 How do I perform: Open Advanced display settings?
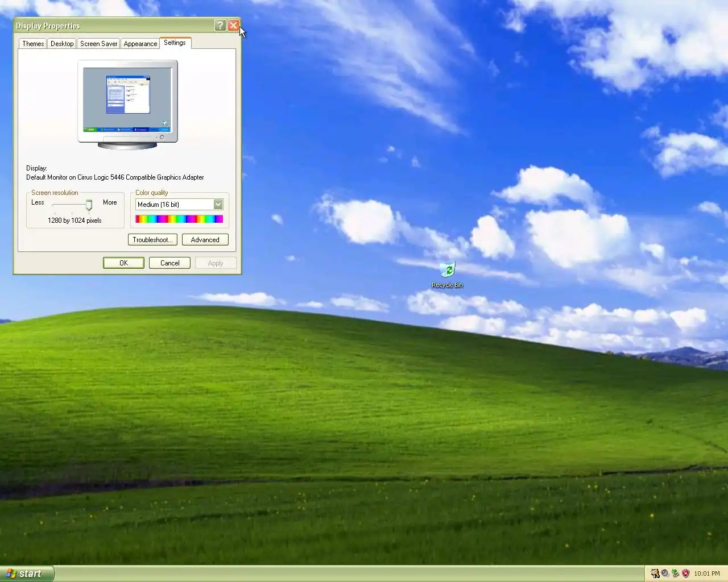[x=205, y=240]
